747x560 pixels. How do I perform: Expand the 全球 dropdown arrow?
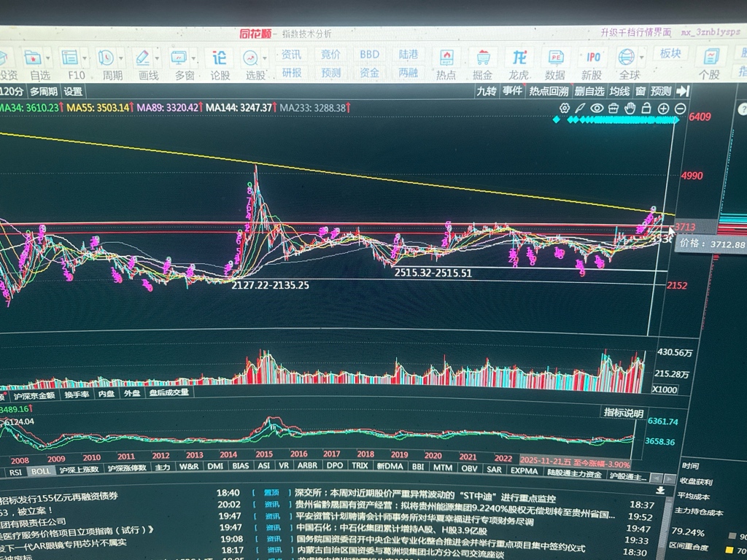pos(642,58)
